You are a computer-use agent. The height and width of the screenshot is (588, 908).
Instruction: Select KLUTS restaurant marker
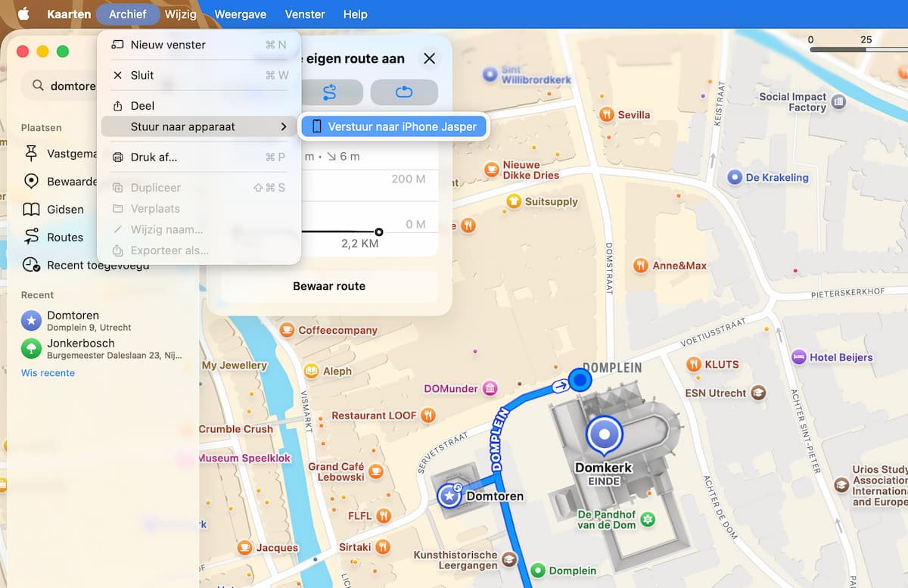(x=693, y=364)
